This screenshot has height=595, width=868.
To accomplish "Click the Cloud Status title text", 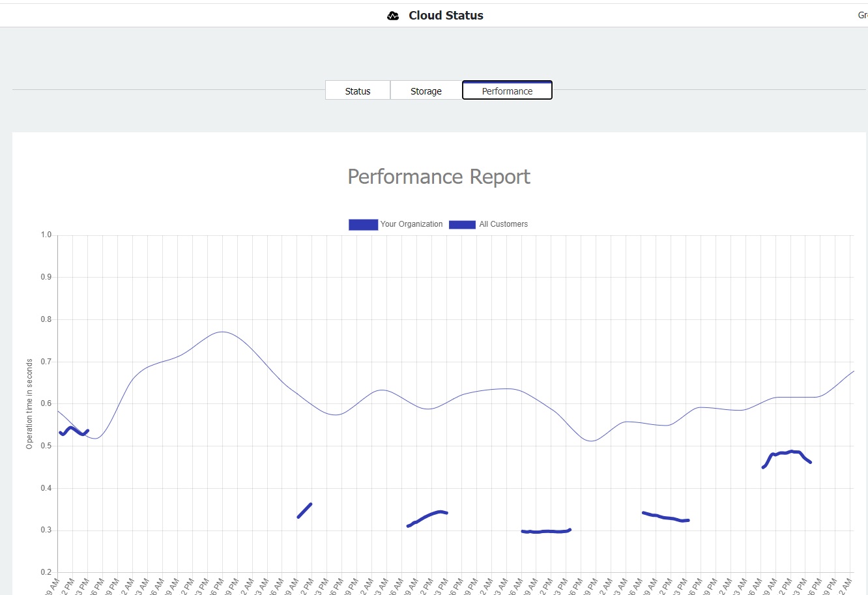I will click(446, 16).
